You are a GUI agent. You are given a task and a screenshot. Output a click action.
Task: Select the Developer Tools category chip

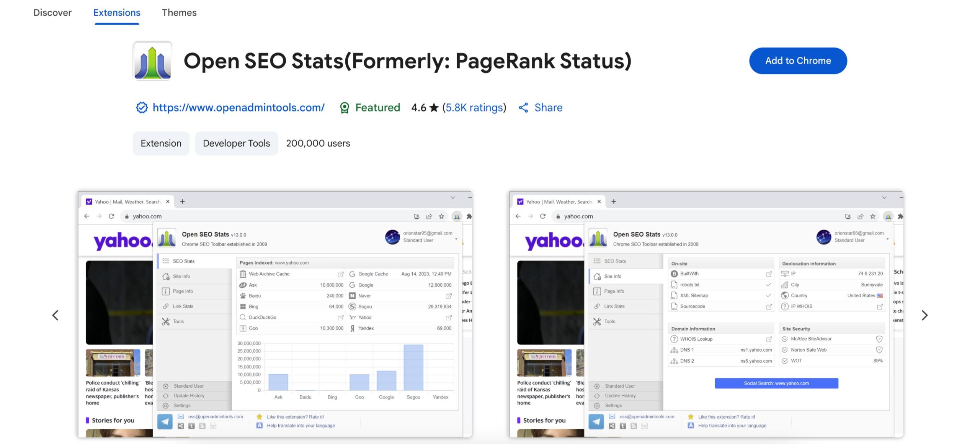236,143
